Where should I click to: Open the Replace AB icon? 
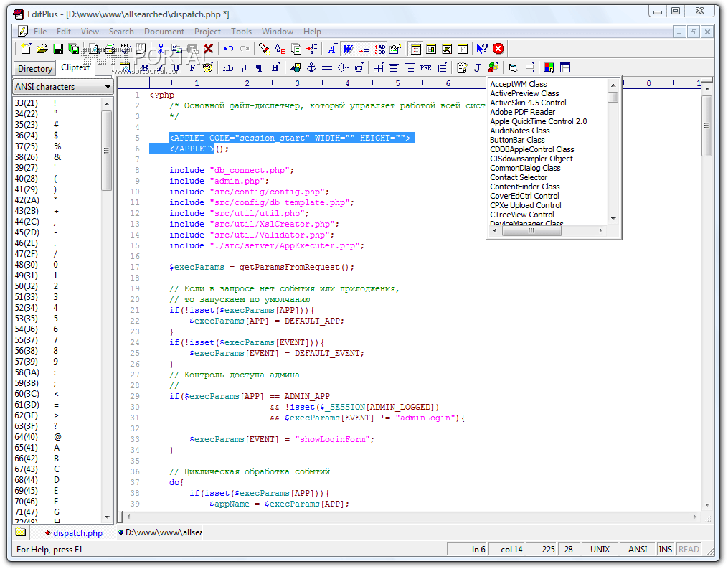tap(280, 49)
